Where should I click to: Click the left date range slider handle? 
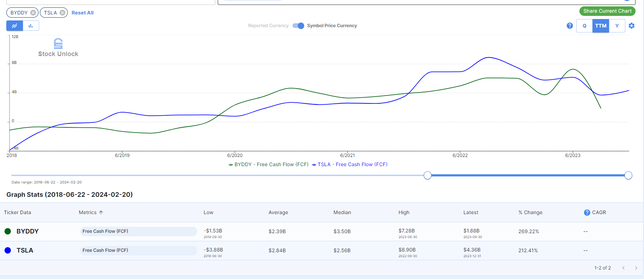[x=427, y=175]
